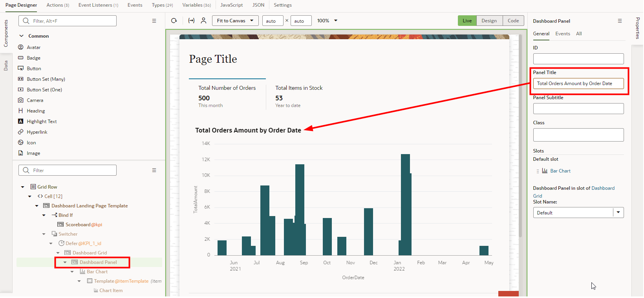Select the Button Set (Many) icon

point(21,79)
